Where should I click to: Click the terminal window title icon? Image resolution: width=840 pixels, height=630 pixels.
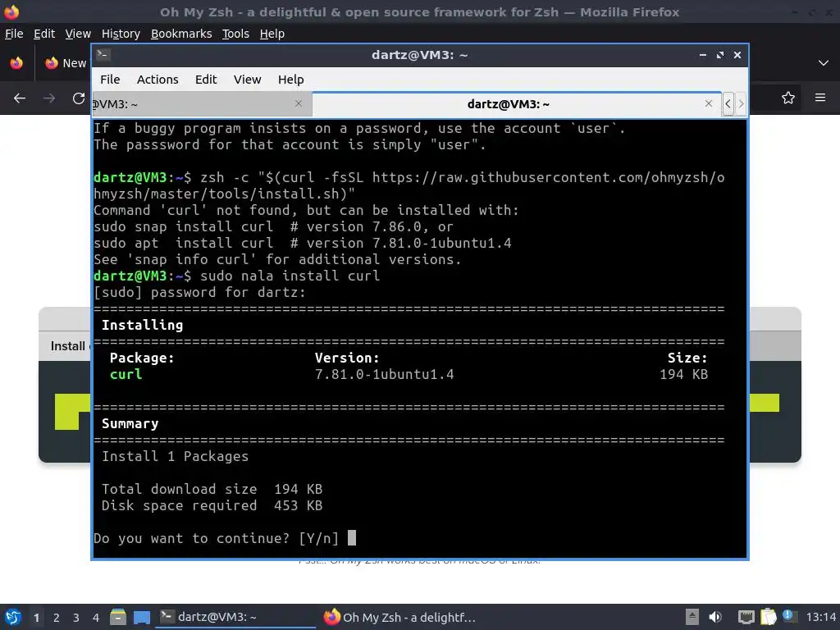click(103, 55)
